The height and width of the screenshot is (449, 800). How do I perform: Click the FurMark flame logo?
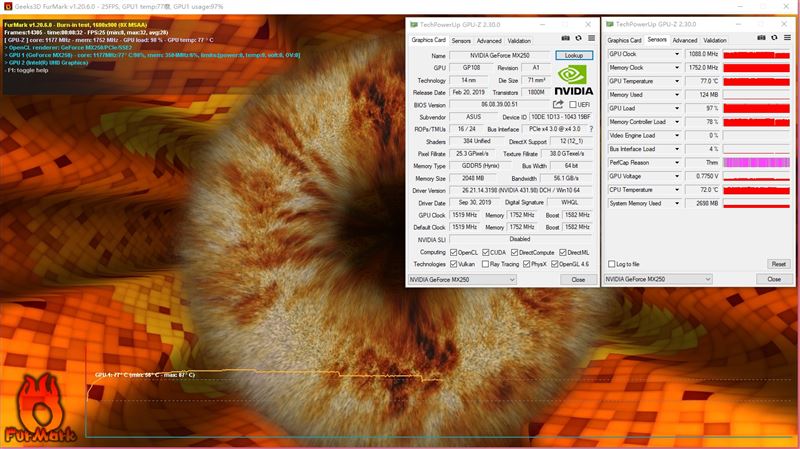point(40,408)
